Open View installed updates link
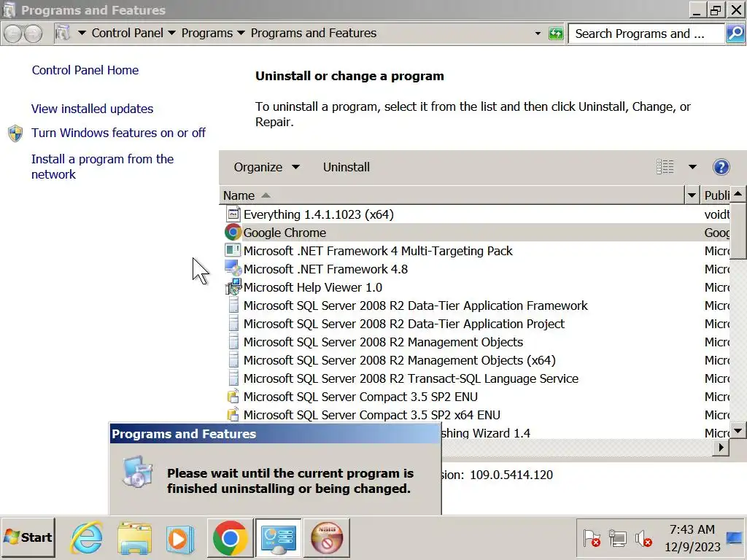This screenshot has width=747, height=560. click(93, 109)
